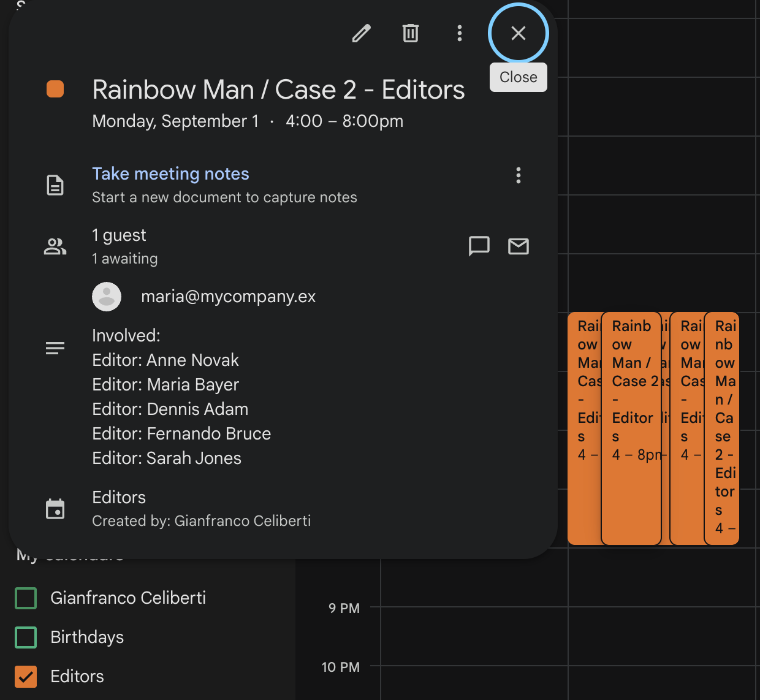Click the orange event color square
This screenshot has width=760, height=700.
tap(55, 89)
